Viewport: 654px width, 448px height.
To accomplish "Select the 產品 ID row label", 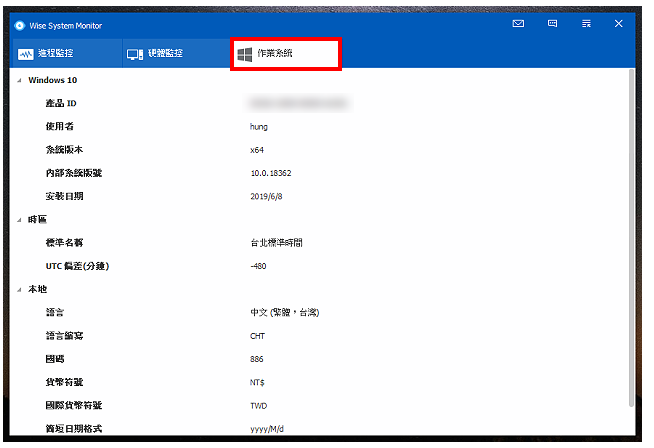I will click(x=61, y=103).
